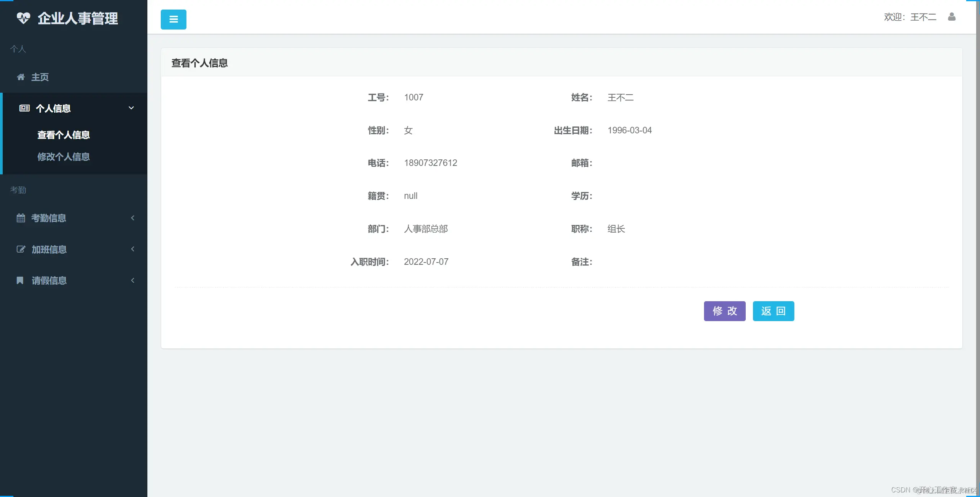Click the bookmark icon beside 请假信息
The height and width of the screenshot is (497, 980).
[20, 280]
